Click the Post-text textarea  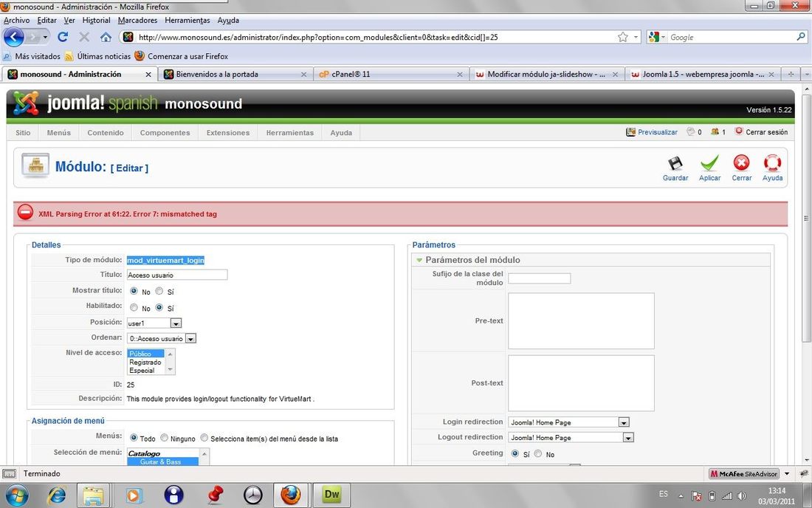pos(581,383)
